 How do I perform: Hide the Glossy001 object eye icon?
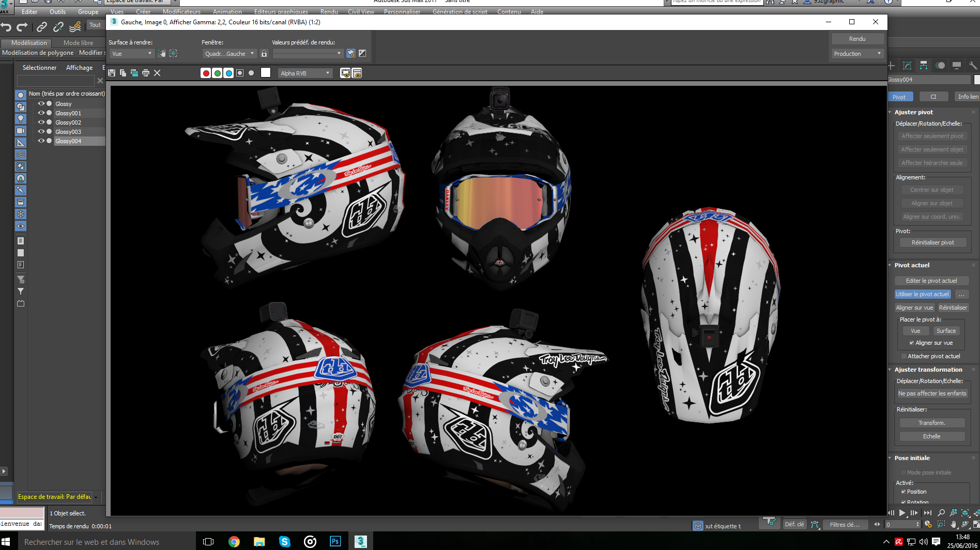click(41, 113)
